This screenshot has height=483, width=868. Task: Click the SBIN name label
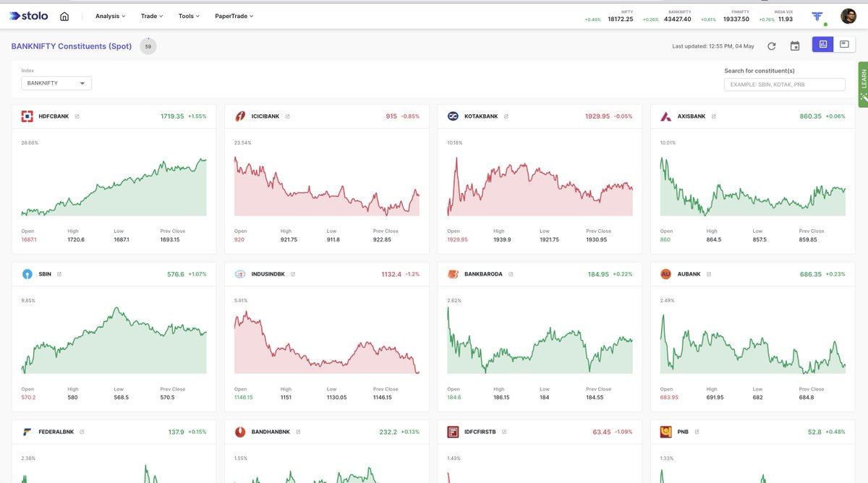[x=45, y=274]
